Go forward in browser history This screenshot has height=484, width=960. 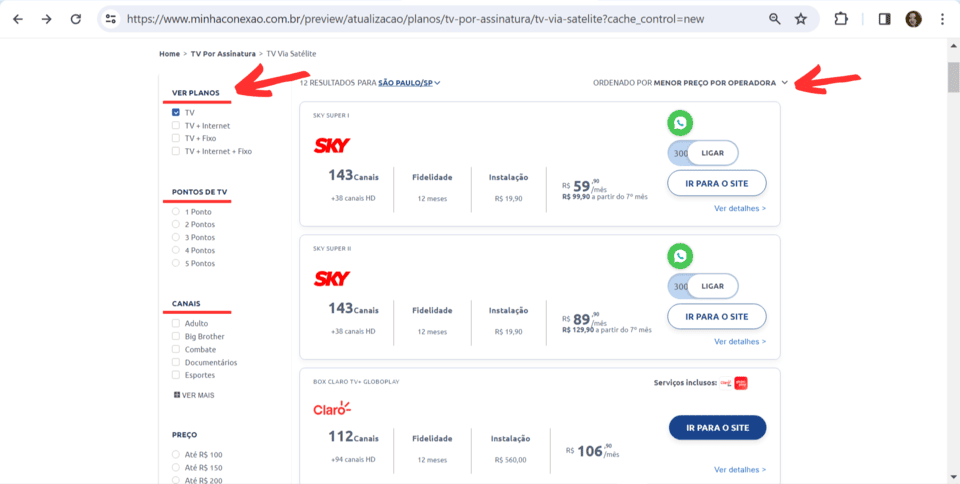47,19
